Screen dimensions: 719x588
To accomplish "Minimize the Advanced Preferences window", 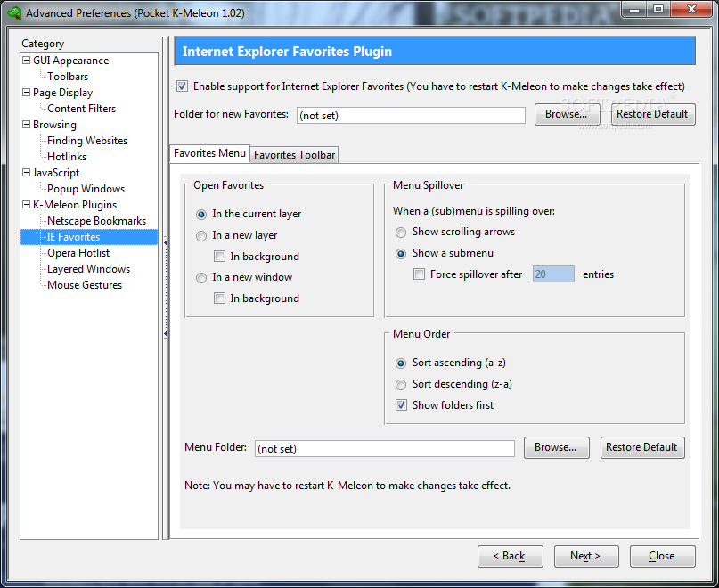I will coord(634,9).
